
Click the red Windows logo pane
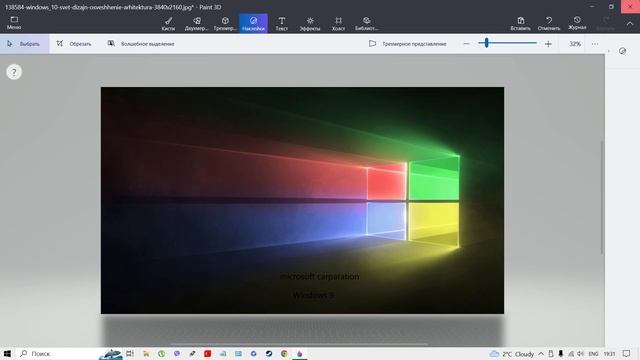click(x=386, y=182)
